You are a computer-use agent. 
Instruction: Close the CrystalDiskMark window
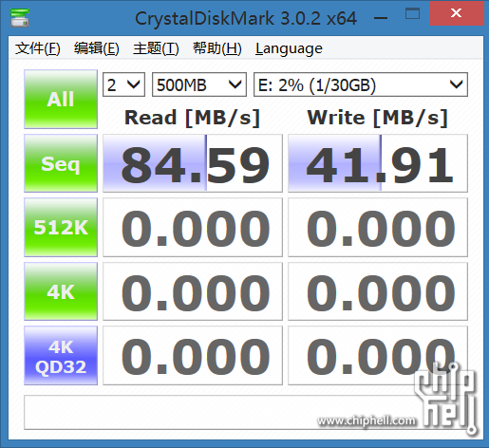456,13
